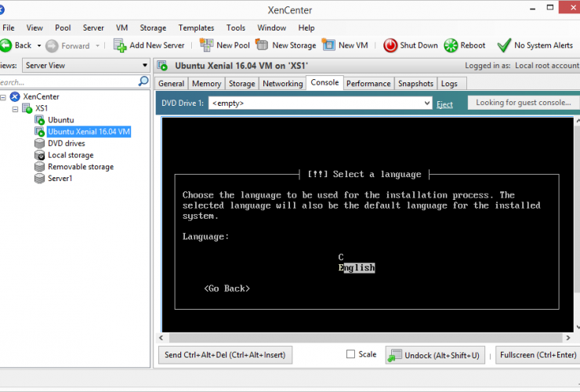The width and height of the screenshot is (580, 392).
Task: Expand the Server View dropdown
Action: point(145,66)
